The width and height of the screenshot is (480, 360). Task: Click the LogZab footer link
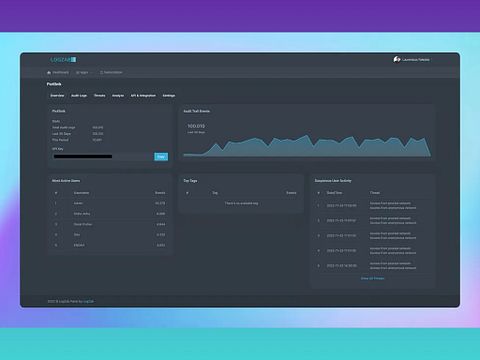pos(88,301)
